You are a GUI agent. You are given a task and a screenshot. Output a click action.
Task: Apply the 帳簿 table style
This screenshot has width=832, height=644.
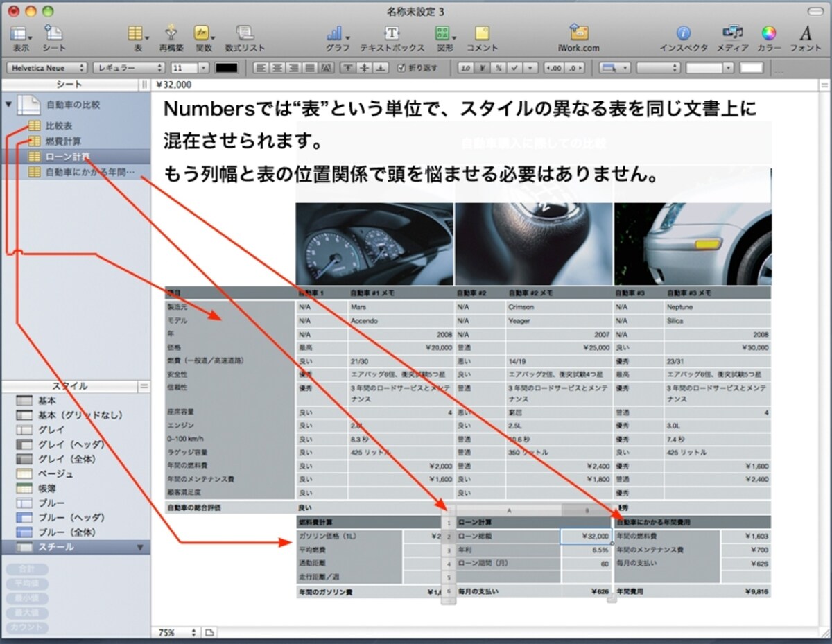click(47, 488)
